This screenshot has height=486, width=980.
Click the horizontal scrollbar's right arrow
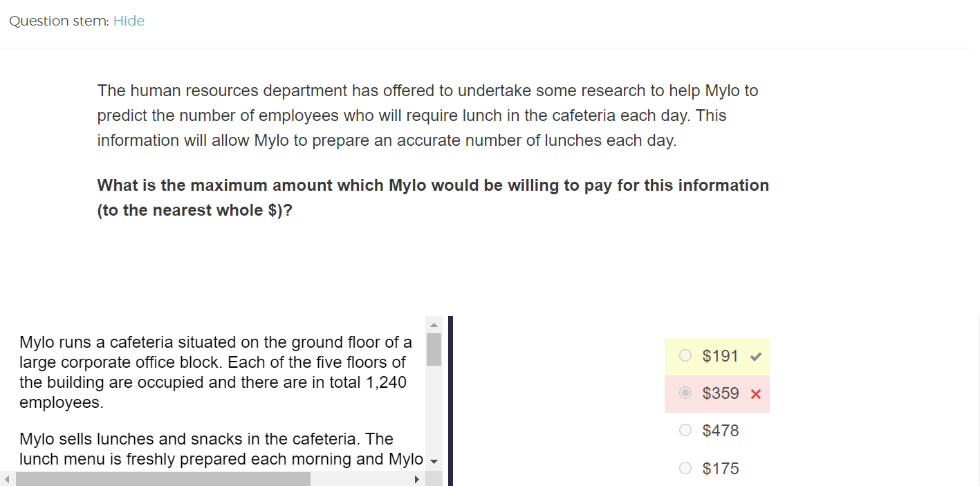[x=416, y=479]
